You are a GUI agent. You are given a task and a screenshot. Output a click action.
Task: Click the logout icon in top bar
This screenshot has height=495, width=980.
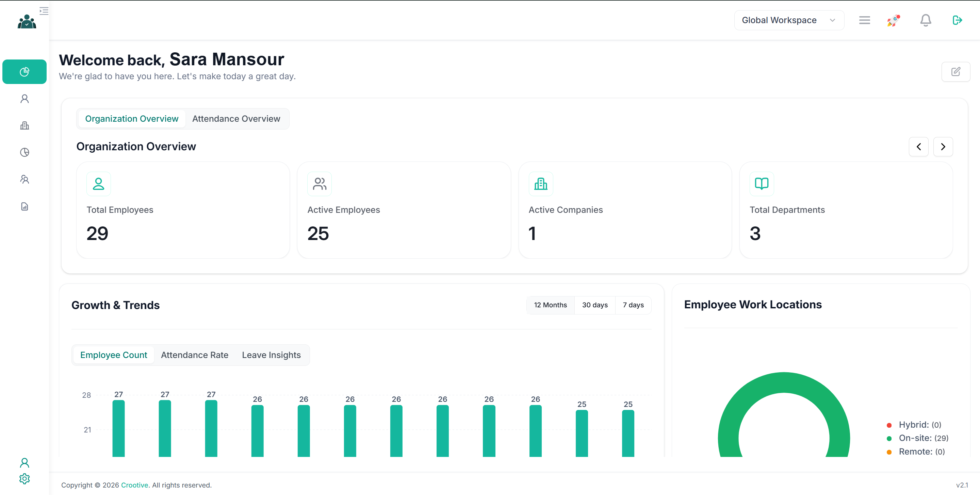point(957,20)
